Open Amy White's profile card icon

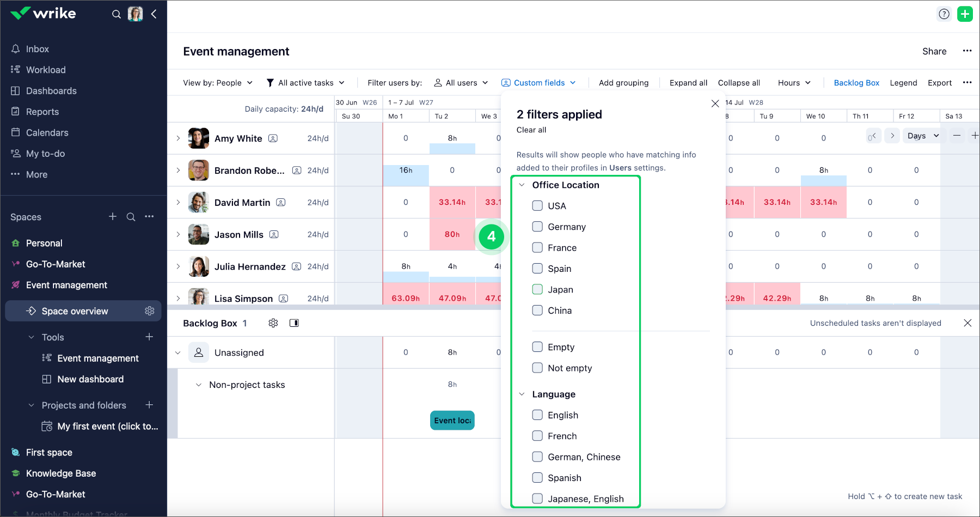click(273, 138)
